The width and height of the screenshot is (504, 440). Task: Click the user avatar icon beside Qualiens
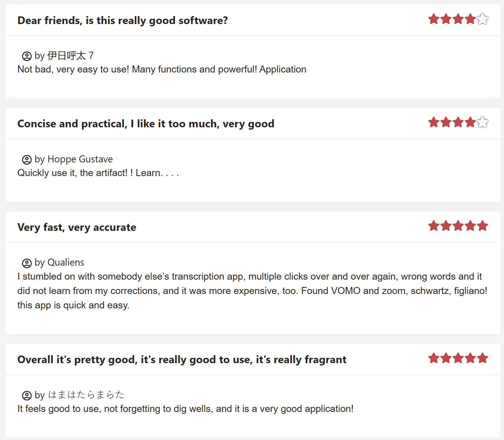pos(27,263)
